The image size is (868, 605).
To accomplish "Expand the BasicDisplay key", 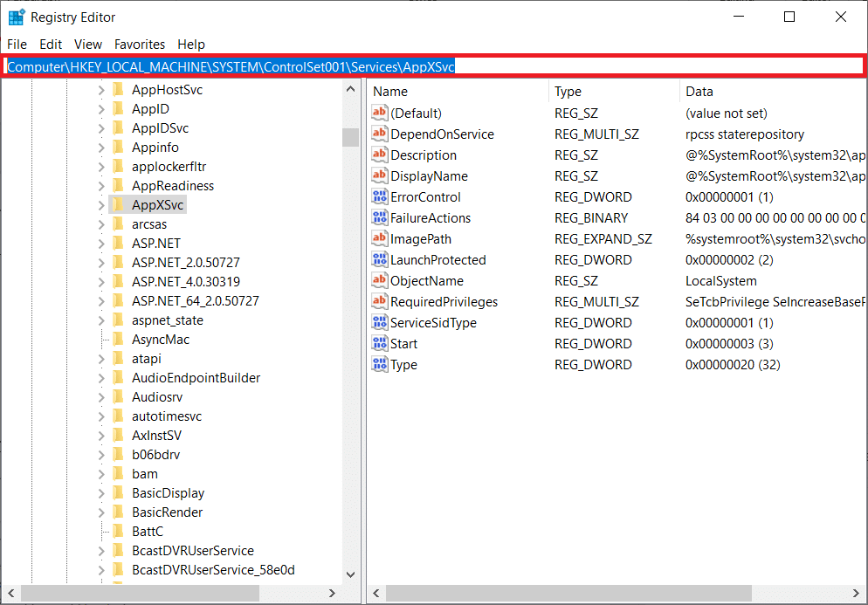I will click(100, 493).
